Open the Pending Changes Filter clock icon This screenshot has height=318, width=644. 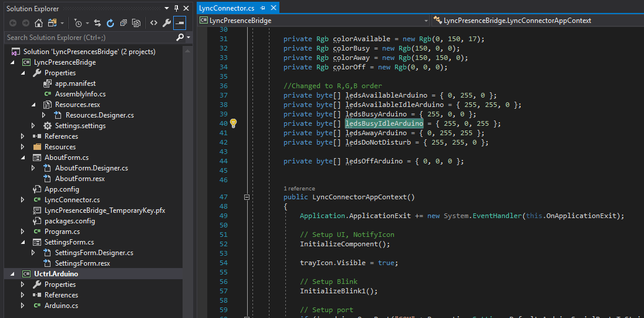78,23
